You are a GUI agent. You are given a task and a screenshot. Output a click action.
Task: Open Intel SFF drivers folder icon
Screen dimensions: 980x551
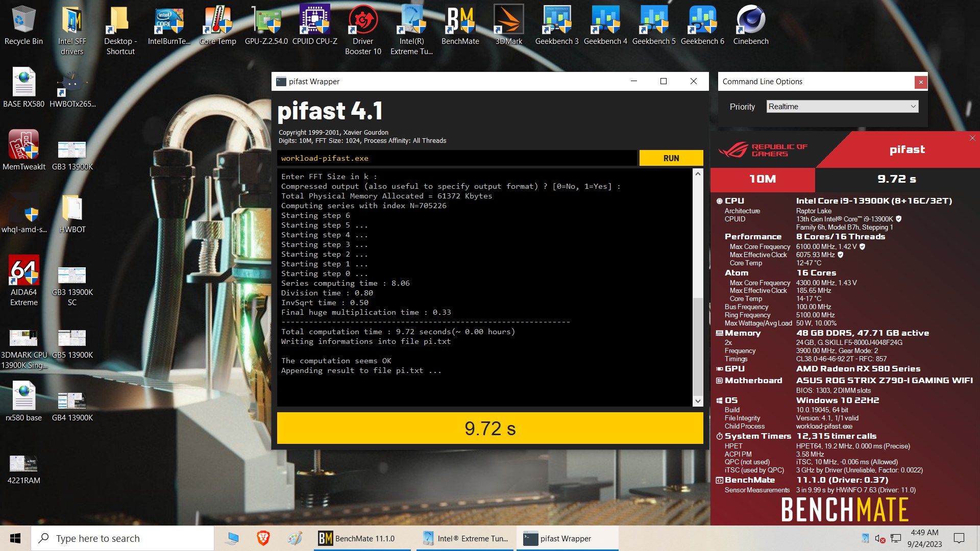(x=72, y=30)
